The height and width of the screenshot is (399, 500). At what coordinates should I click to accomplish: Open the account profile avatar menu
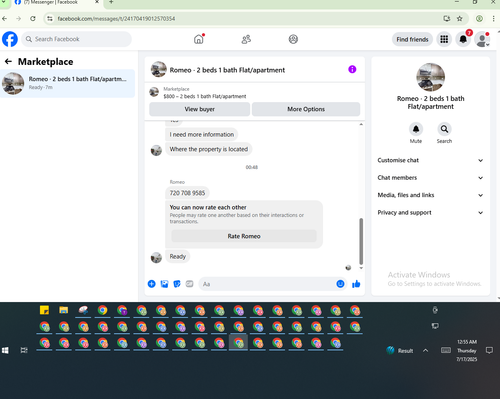(x=482, y=39)
